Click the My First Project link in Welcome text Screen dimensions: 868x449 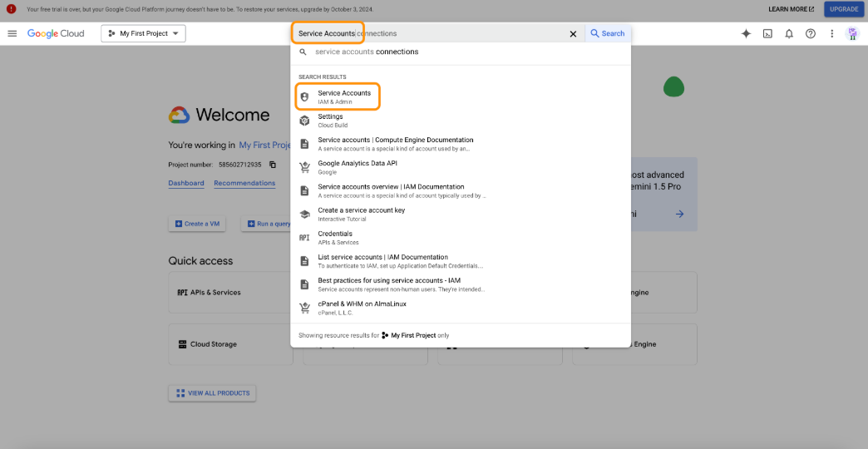coord(264,145)
